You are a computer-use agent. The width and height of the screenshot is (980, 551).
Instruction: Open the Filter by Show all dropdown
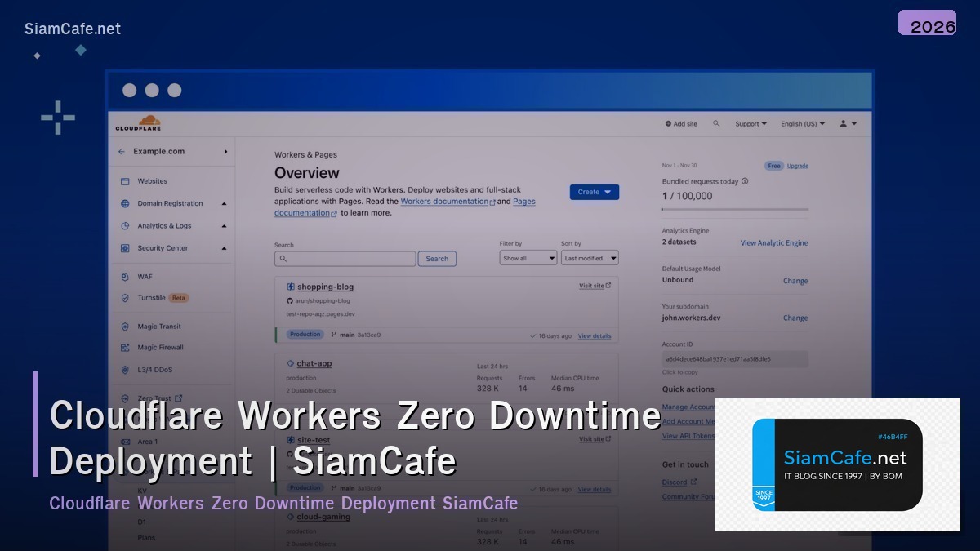tap(528, 258)
